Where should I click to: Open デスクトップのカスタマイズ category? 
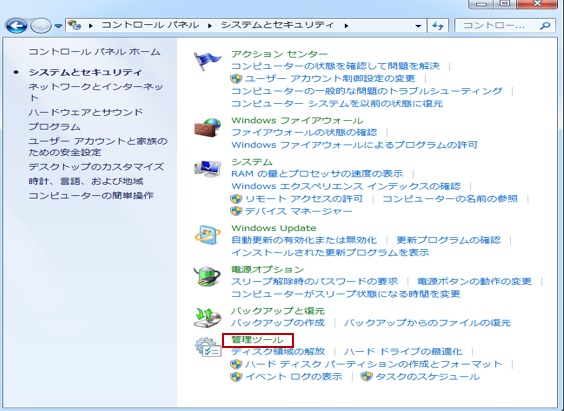click(x=96, y=167)
